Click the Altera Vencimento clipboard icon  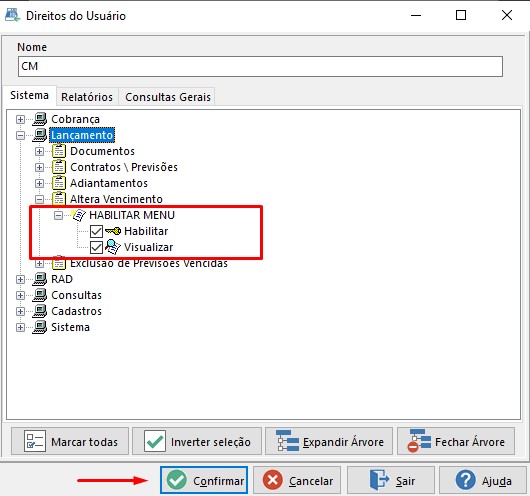coord(59,199)
